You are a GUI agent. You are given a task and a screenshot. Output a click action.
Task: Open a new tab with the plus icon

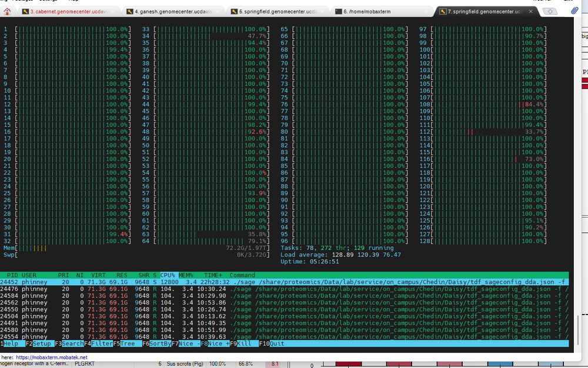point(550,12)
